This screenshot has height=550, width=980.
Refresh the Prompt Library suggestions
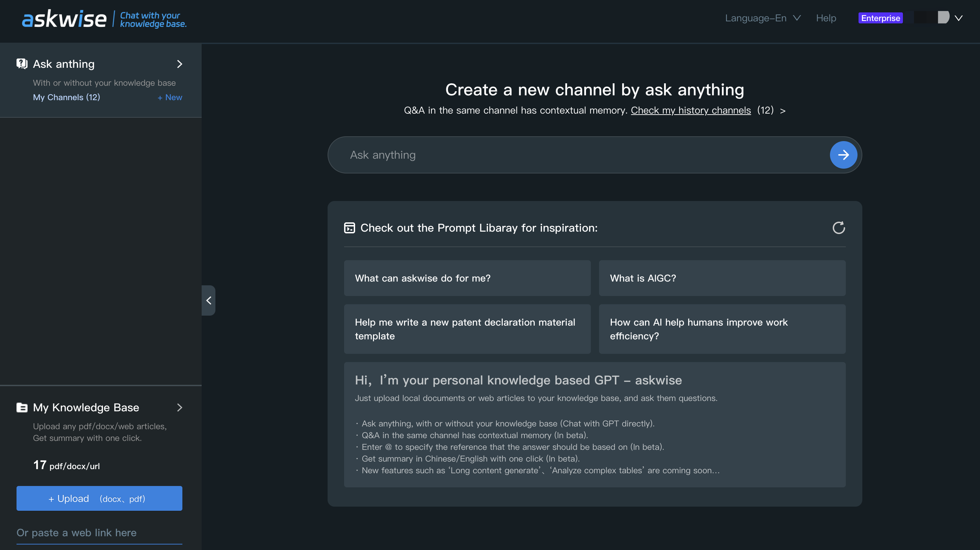coord(839,228)
